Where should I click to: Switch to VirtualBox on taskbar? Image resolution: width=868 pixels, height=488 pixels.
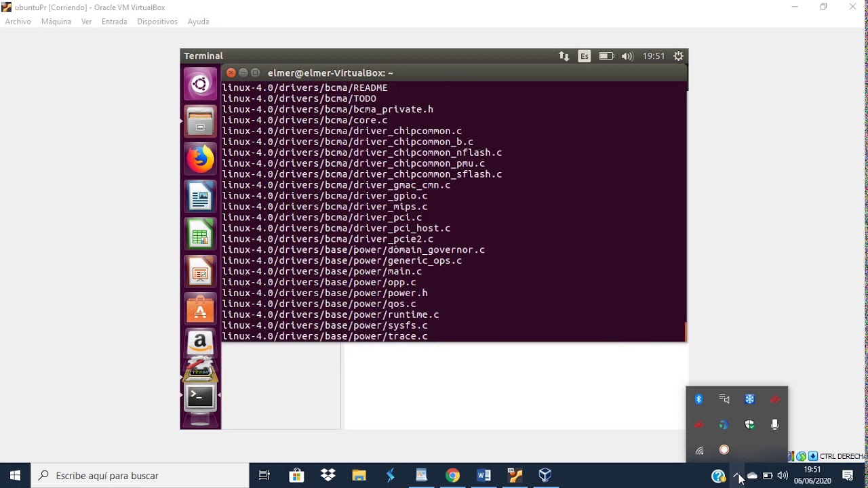(x=546, y=476)
